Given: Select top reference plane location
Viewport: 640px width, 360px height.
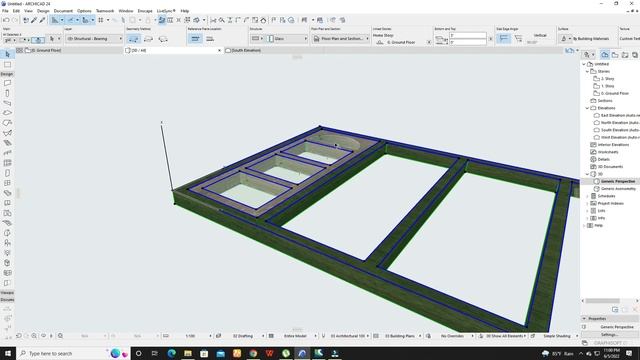Looking at the screenshot, I should pyautogui.click(x=195, y=39).
